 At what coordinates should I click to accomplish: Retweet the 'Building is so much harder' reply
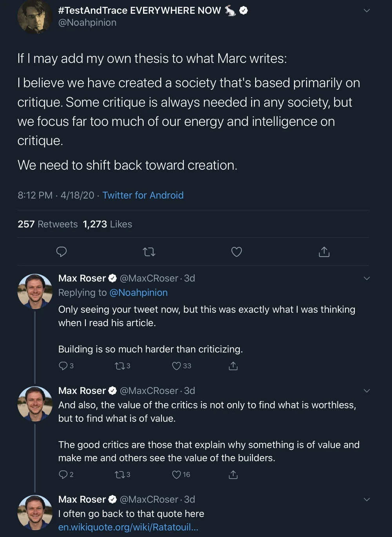pyautogui.click(x=120, y=366)
